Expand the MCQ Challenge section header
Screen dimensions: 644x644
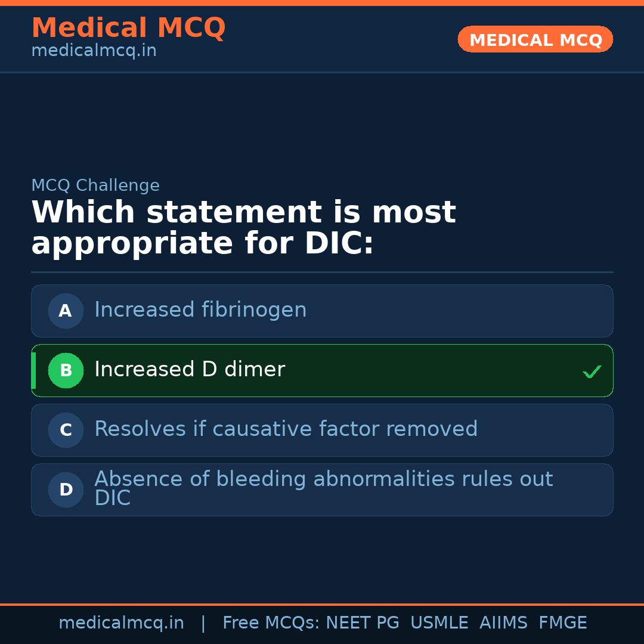coord(95,185)
